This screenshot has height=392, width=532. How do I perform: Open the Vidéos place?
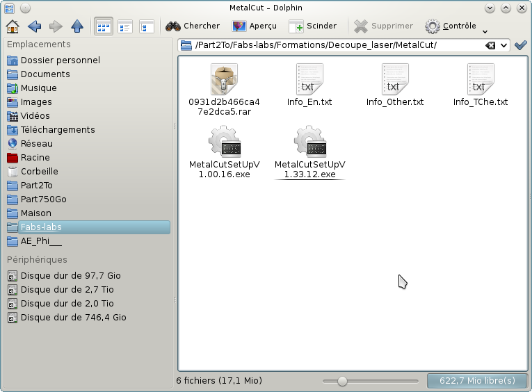(x=88, y=116)
